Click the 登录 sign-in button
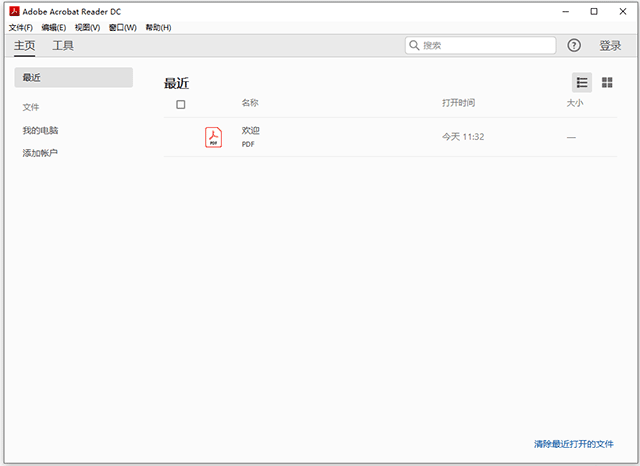This screenshot has width=640, height=466. pos(610,45)
